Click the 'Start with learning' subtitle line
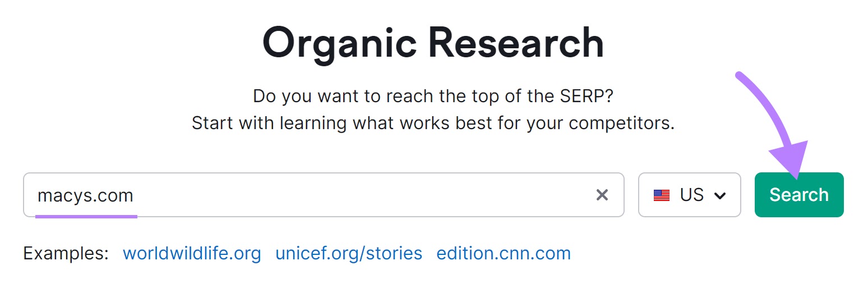 tap(433, 123)
